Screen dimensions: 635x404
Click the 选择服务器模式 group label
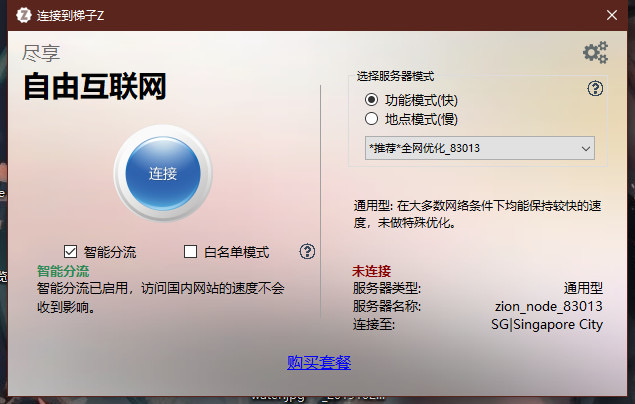point(396,75)
